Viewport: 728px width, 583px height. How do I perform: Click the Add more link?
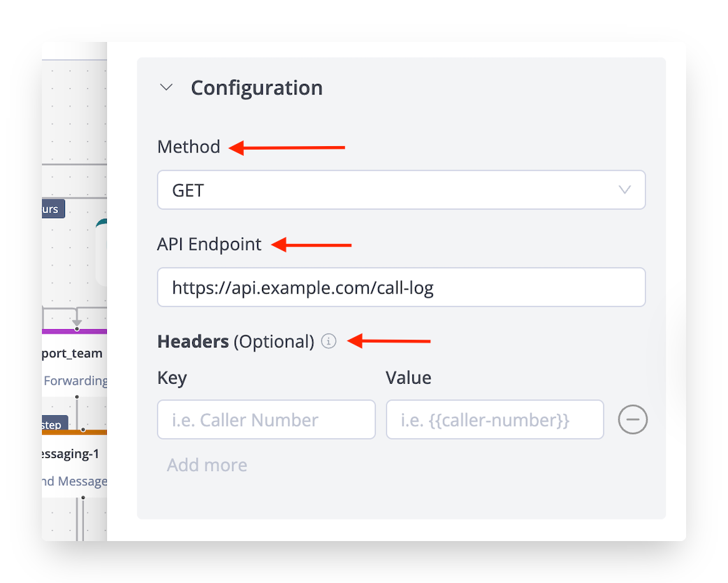tap(207, 465)
